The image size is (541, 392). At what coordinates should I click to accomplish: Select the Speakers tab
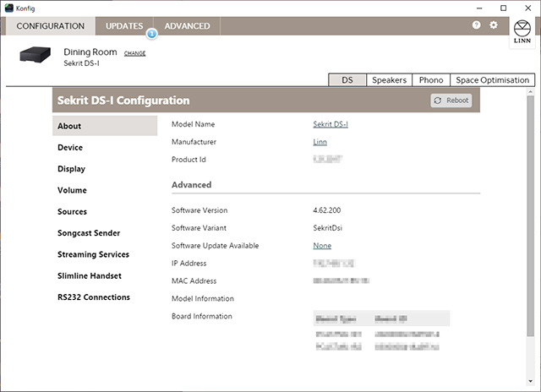tap(389, 80)
